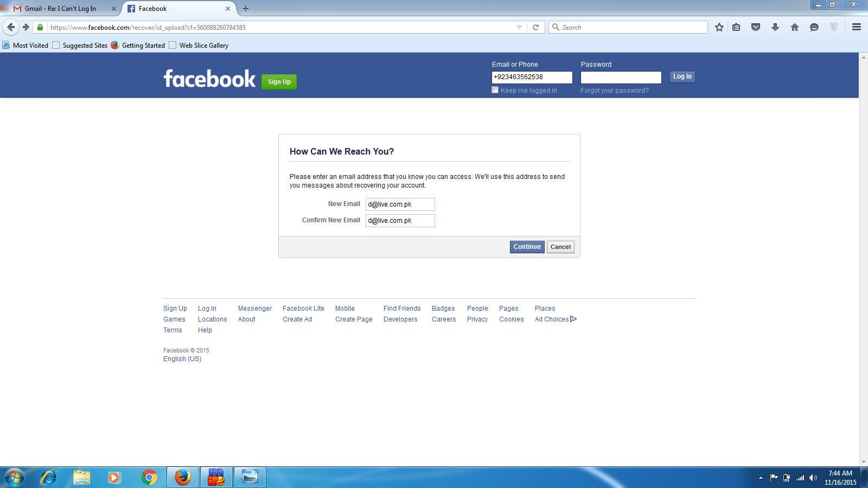Toggle Keep me logged in checkbox
Image resolution: width=868 pixels, height=488 pixels.
point(495,90)
